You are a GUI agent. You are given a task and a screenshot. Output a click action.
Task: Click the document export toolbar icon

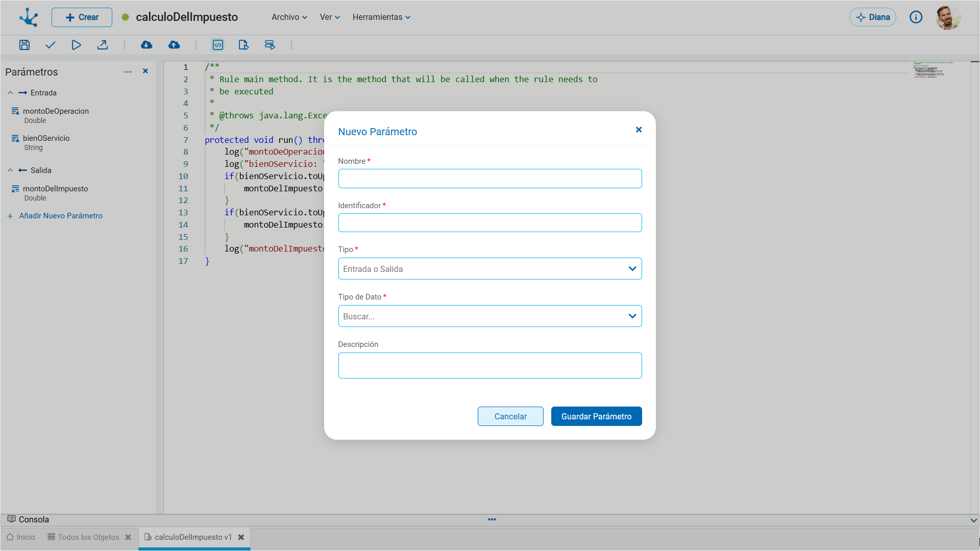pos(243,45)
